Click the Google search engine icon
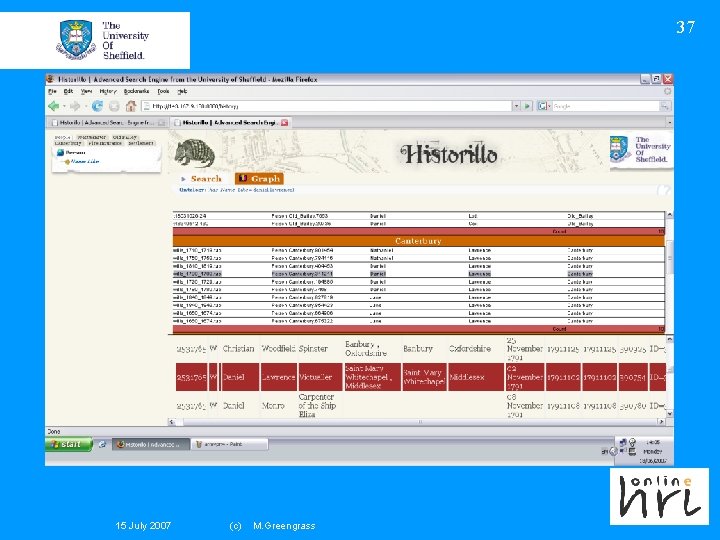The height and width of the screenshot is (540, 720). tap(542, 106)
